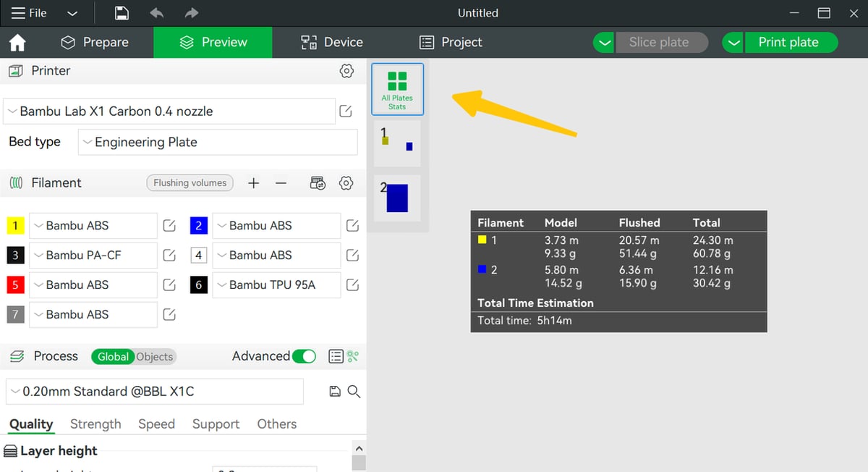Switch to the Speed settings tab
The height and width of the screenshot is (472, 868).
coord(156,424)
